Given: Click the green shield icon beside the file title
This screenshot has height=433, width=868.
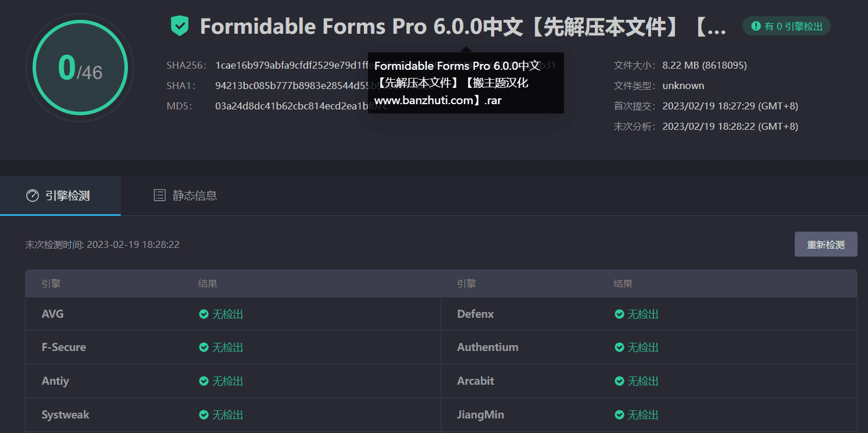Looking at the screenshot, I should (x=180, y=26).
